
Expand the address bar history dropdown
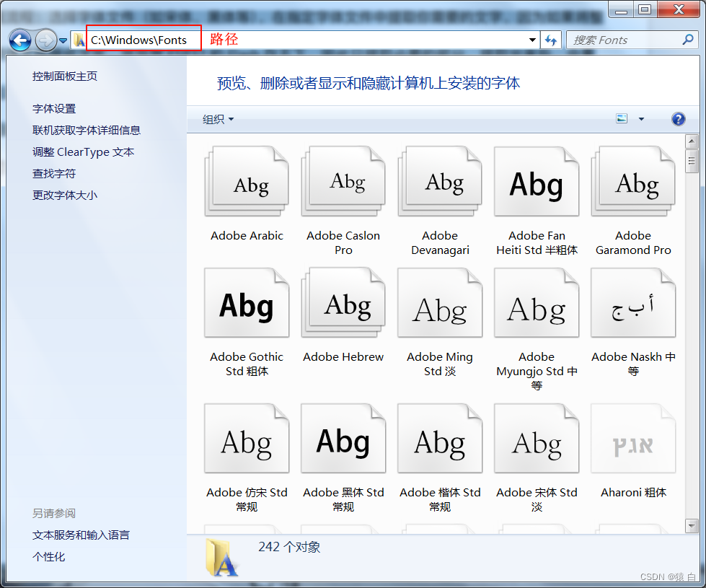[531, 40]
